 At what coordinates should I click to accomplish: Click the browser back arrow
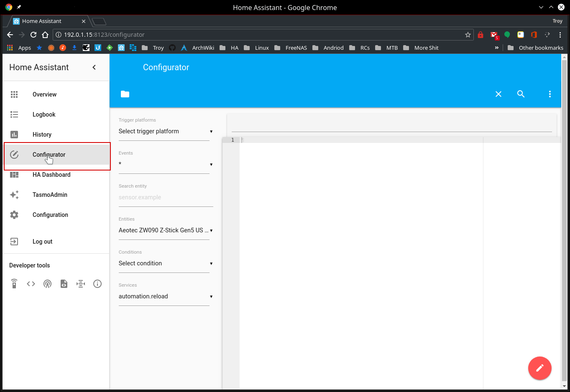(10, 35)
